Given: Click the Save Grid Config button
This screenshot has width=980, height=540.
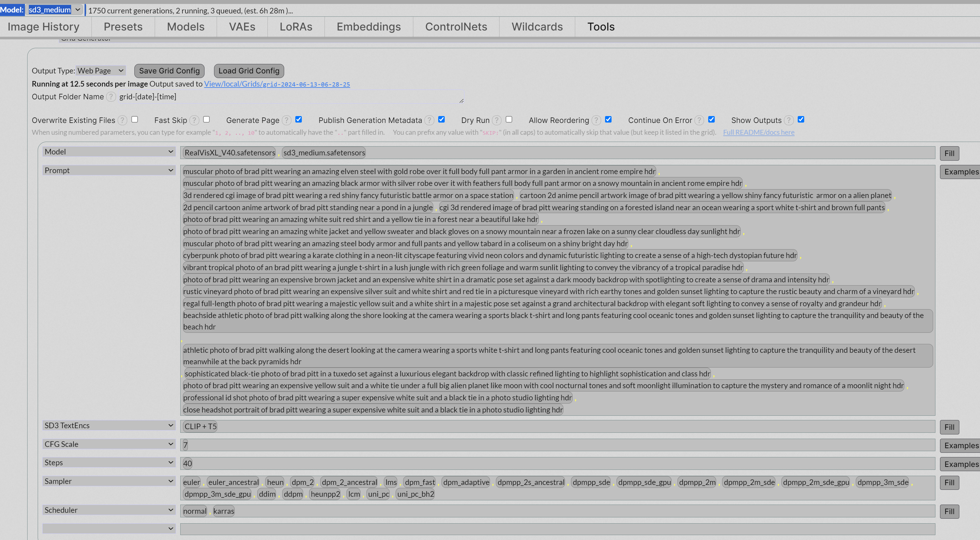Looking at the screenshot, I should [169, 71].
